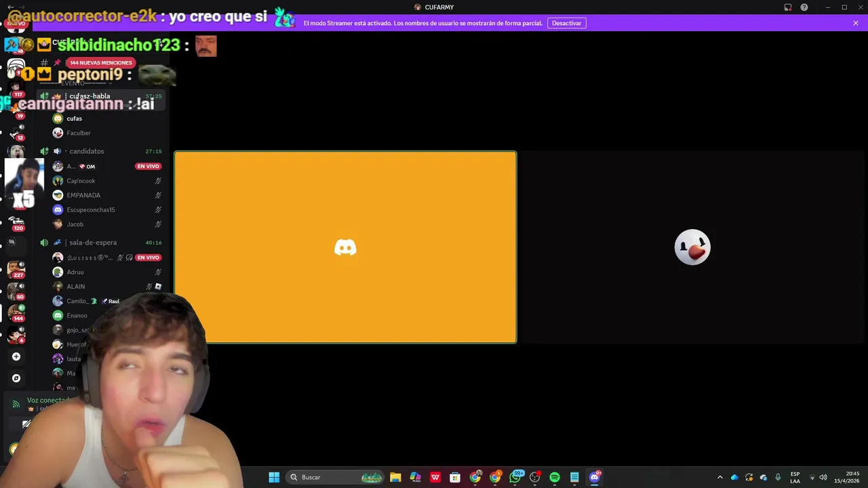The height and width of the screenshot is (488, 868).
Task: Open the candidatos voice channel
Action: coord(86,151)
